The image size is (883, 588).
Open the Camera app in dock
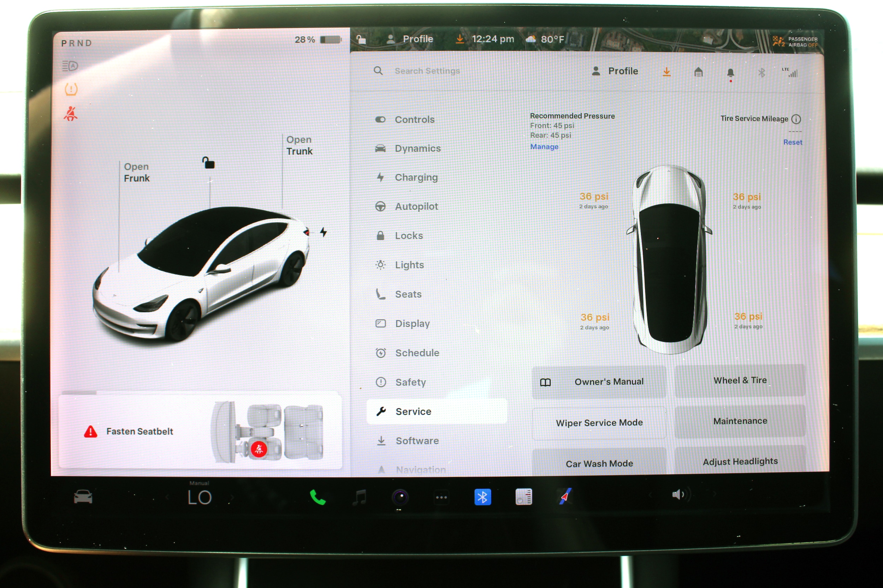pyautogui.click(x=400, y=498)
